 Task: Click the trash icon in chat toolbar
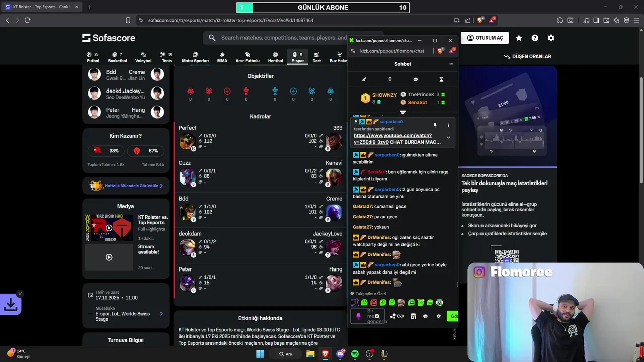(x=390, y=79)
